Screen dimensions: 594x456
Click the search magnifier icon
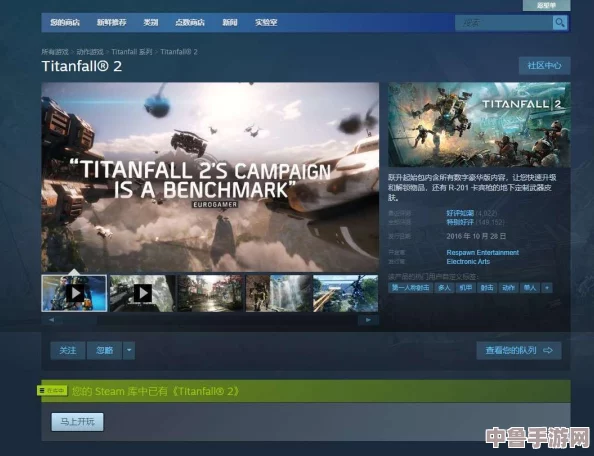pyautogui.click(x=560, y=23)
